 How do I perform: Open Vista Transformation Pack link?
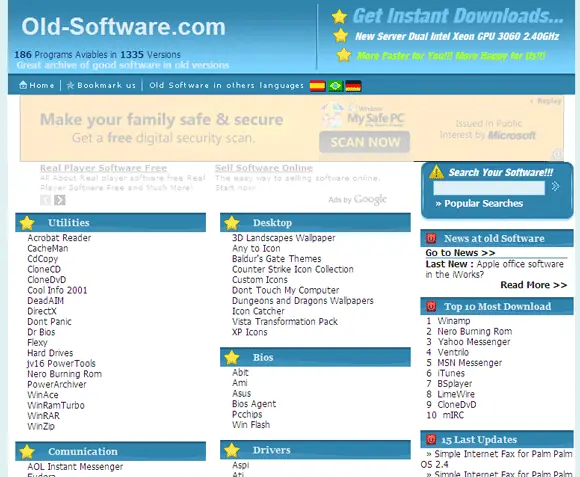click(285, 322)
